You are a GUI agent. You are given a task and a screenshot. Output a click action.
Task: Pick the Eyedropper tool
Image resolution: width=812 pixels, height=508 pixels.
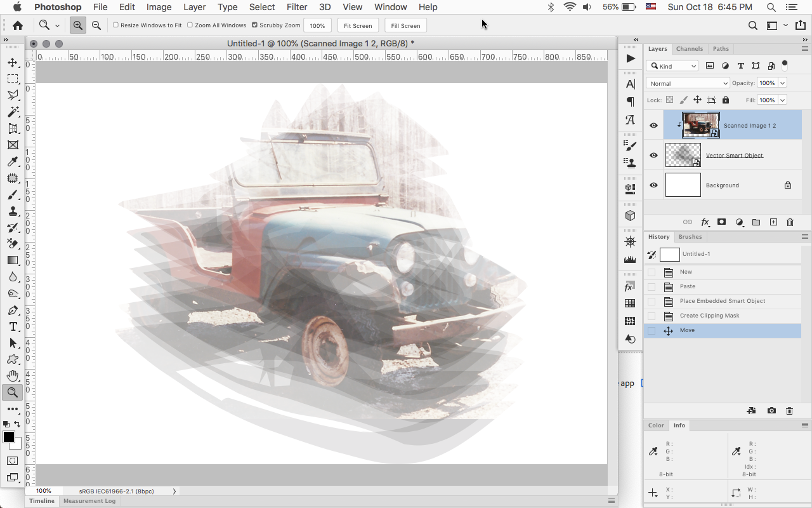point(13,161)
